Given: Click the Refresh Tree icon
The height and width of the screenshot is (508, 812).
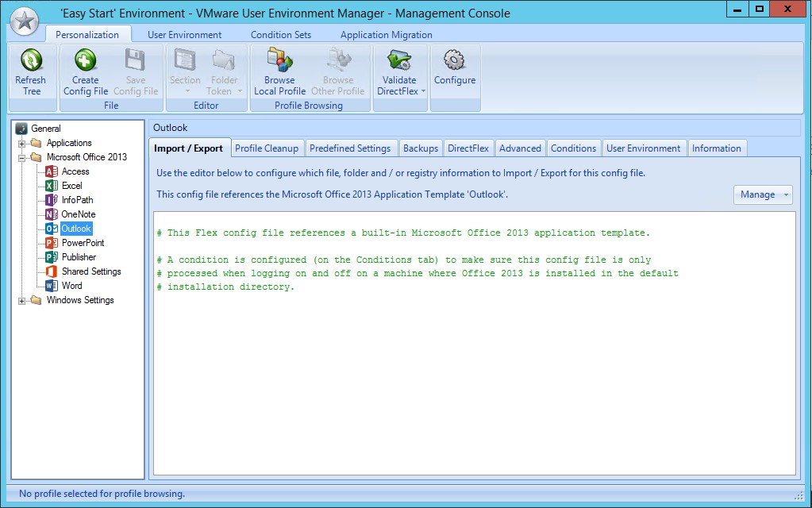Looking at the screenshot, I should tap(31, 60).
